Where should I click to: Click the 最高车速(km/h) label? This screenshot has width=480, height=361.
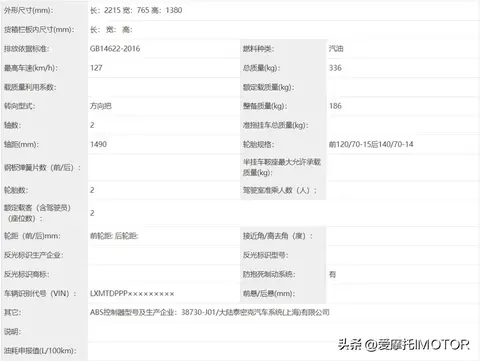point(31,68)
